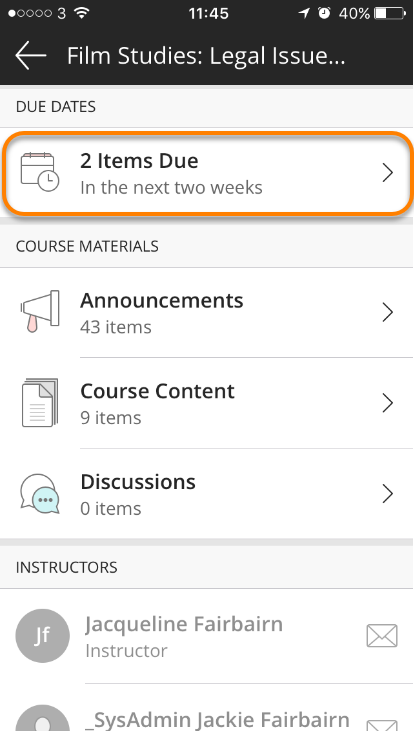Image resolution: width=414 pixels, height=731 pixels.
Task: Expand 2 Items Due chevron
Action: [387, 173]
